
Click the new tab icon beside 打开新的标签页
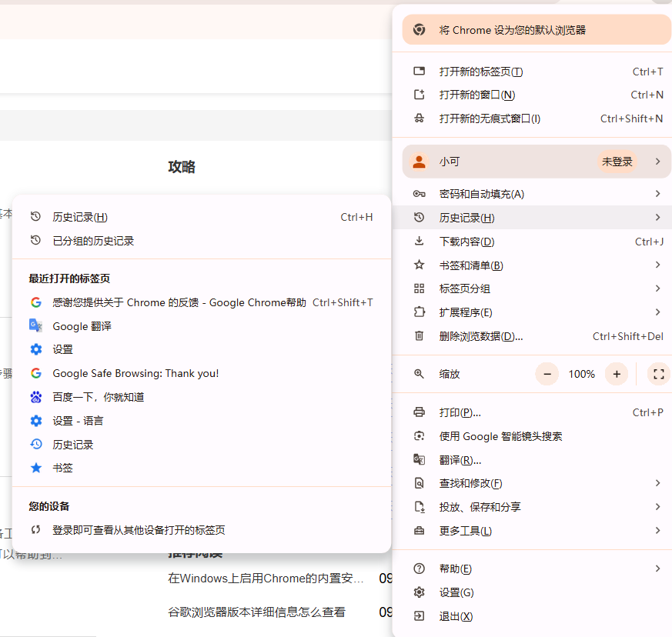tap(420, 71)
